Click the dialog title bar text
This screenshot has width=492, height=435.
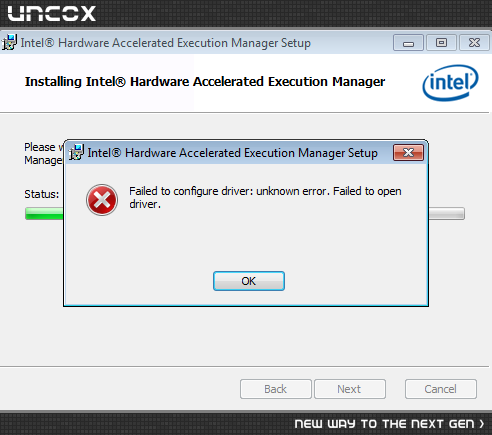click(232, 153)
